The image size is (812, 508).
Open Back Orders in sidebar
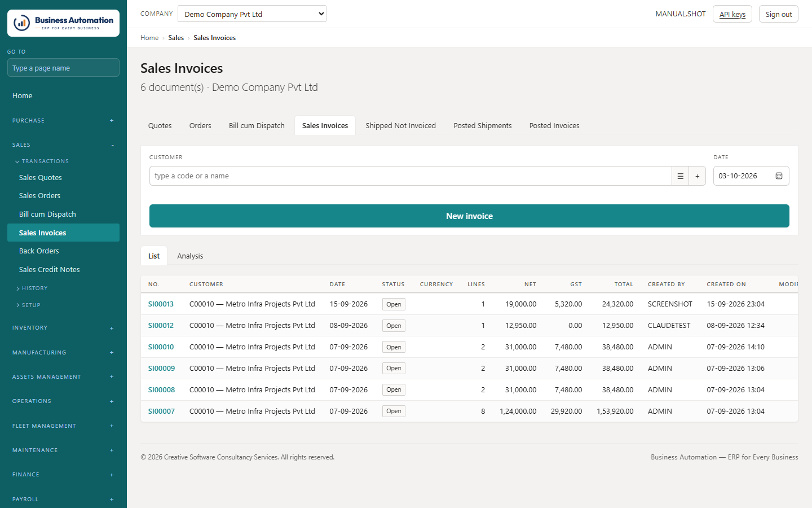coord(63,251)
